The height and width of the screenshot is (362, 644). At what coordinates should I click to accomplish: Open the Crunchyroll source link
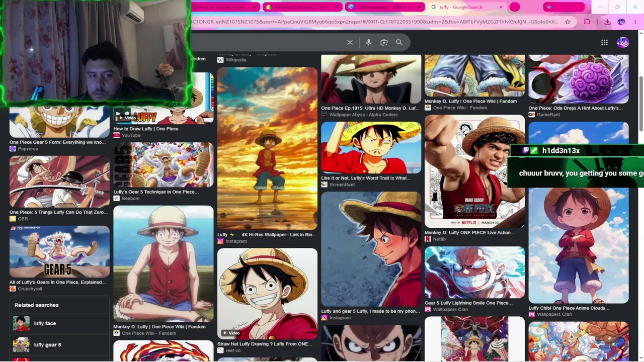[26, 289]
